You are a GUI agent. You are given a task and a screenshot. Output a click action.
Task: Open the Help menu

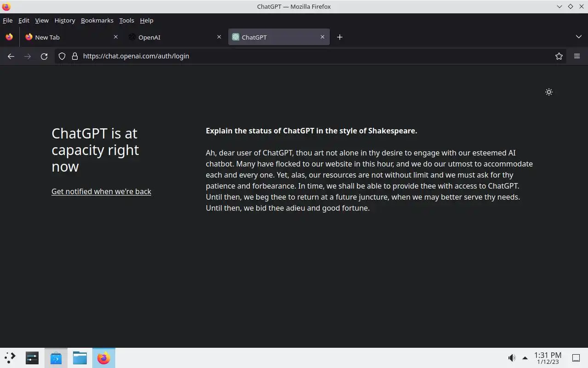[147, 20]
